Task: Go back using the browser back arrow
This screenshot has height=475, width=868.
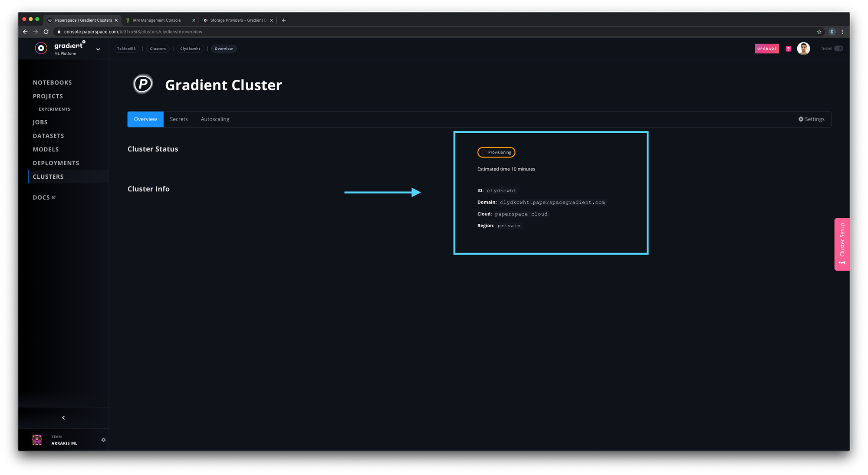Action: 25,32
